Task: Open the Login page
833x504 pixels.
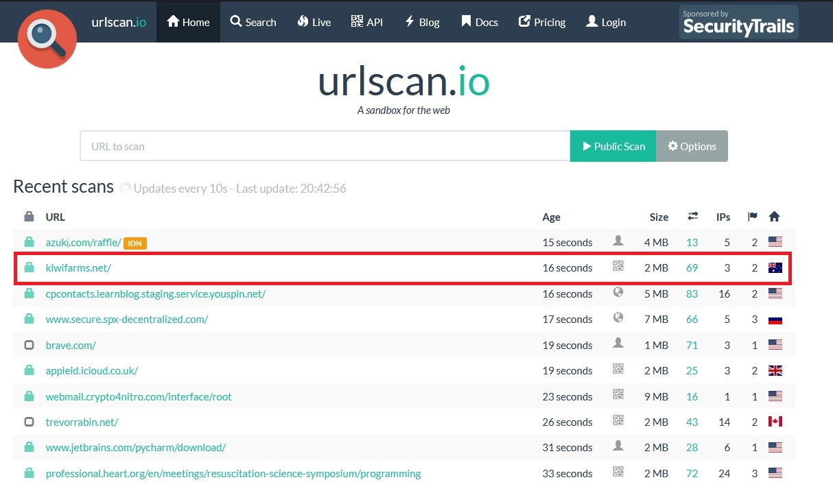Action: (606, 22)
